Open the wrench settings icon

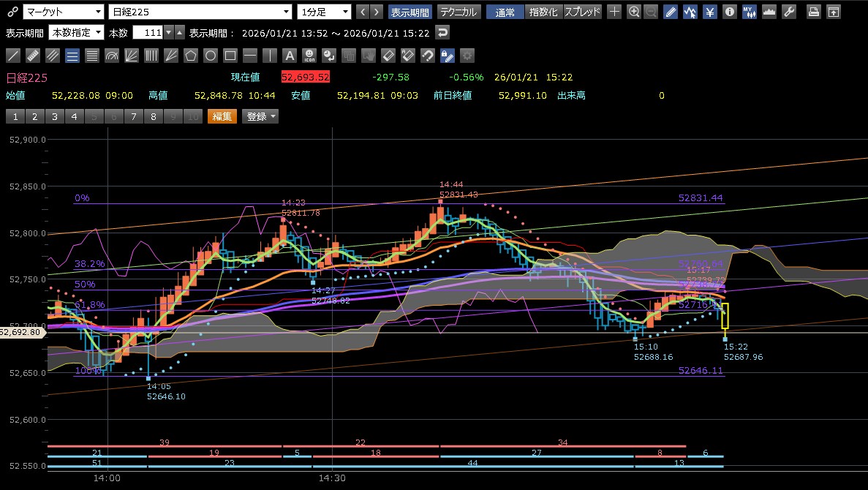(788, 12)
